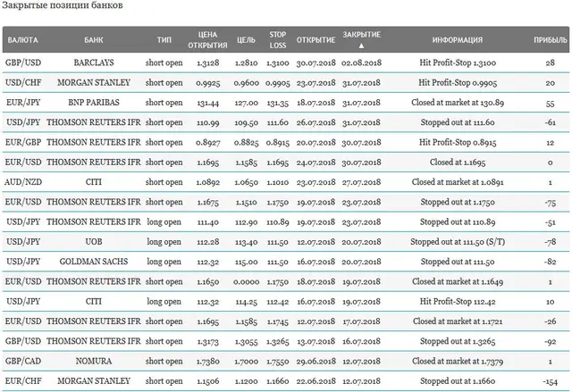Click closing date 27.07.2018

pos(361,182)
